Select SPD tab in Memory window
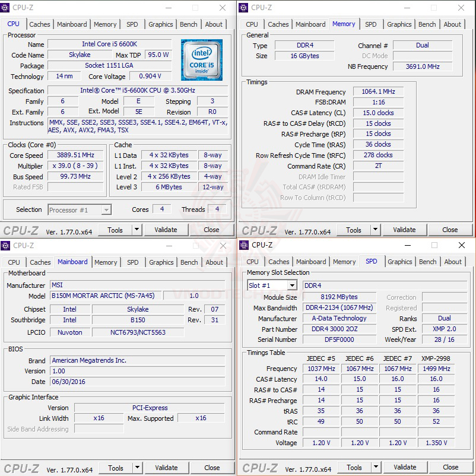Screen dimensions: 476x476 tap(371, 24)
